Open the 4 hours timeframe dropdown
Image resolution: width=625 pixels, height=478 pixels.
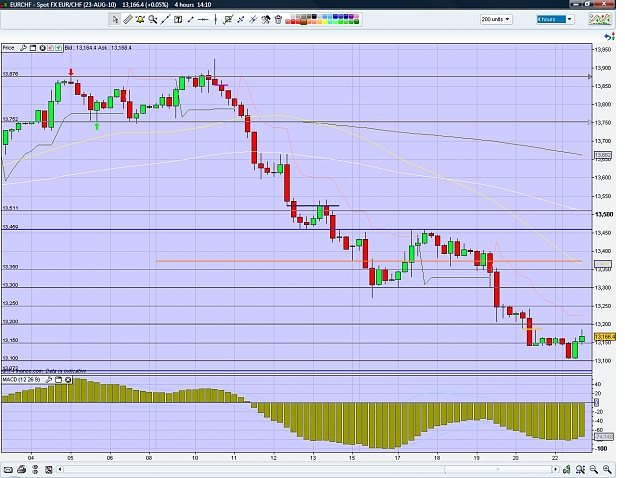tap(555, 19)
